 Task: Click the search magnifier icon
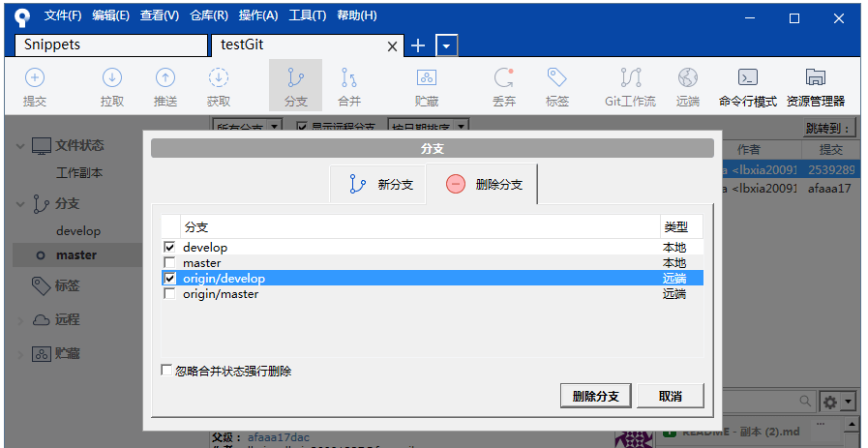(x=805, y=401)
